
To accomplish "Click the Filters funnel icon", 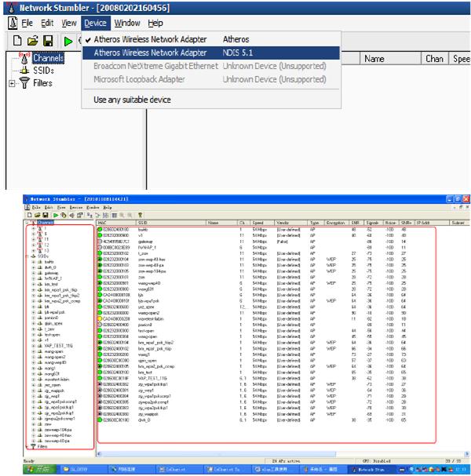I will 24,83.
